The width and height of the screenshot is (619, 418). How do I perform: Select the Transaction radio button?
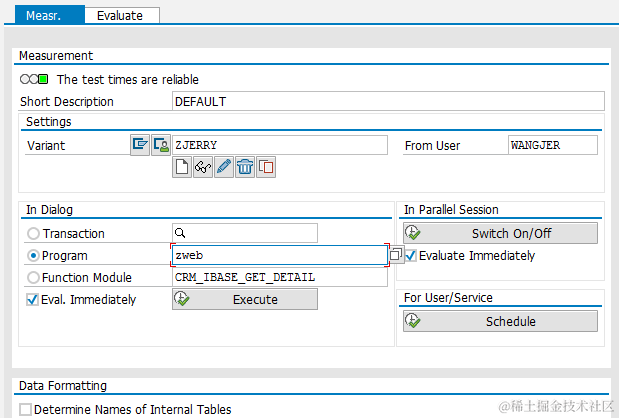(x=33, y=233)
